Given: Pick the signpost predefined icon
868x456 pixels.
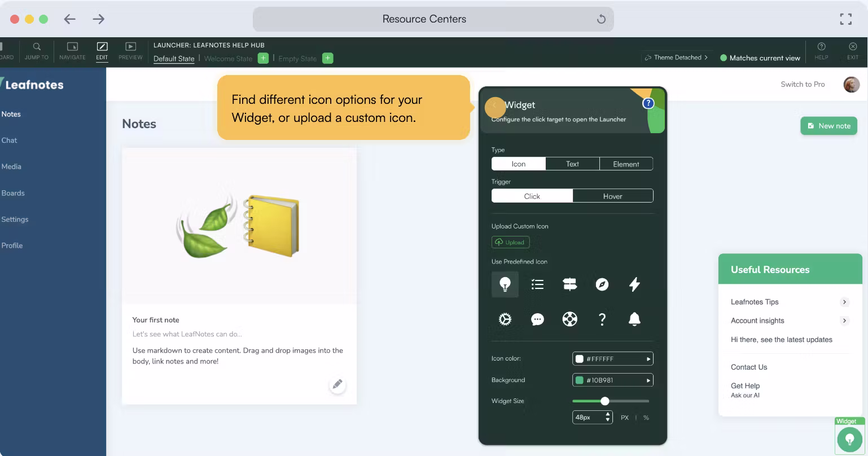Looking at the screenshot, I should tap(569, 284).
